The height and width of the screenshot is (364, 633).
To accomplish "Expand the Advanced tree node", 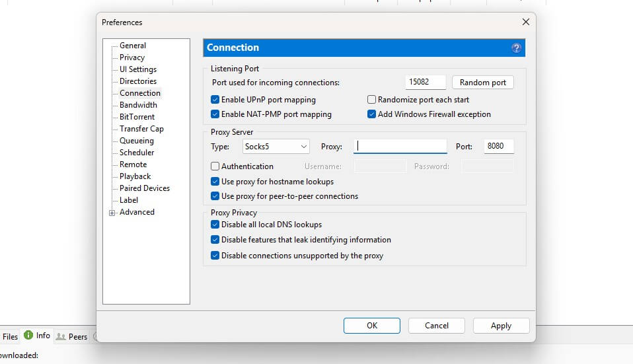I will (112, 213).
